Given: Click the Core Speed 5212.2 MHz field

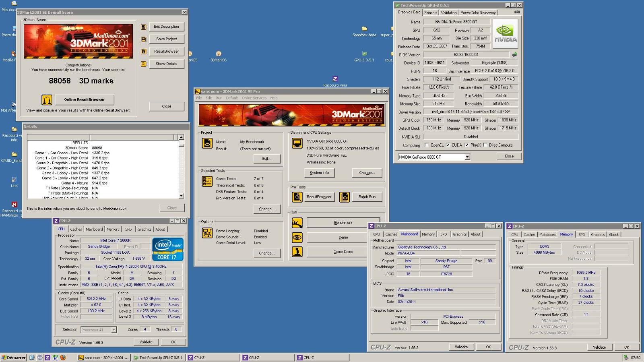Looking at the screenshot, I should pyautogui.click(x=96, y=299).
